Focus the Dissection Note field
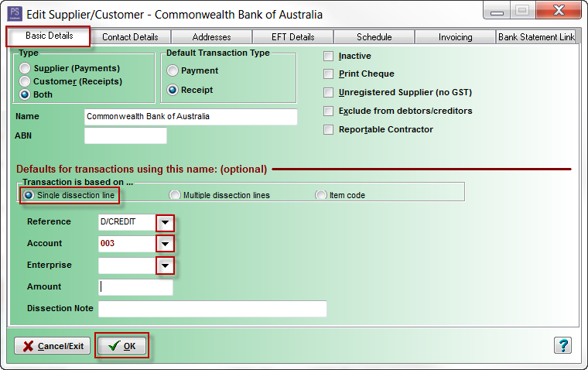 click(212, 308)
